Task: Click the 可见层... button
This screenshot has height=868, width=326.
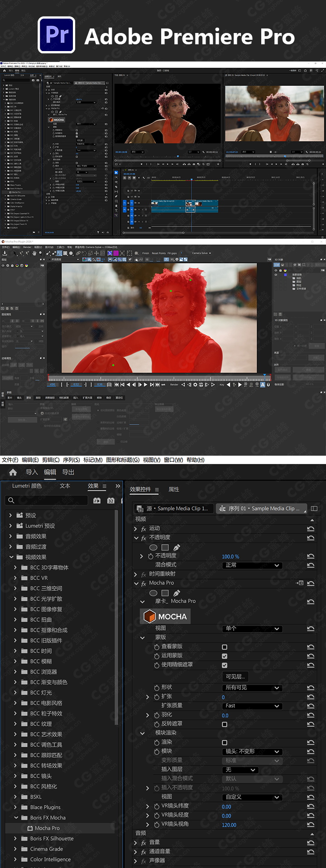Action: [x=235, y=676]
